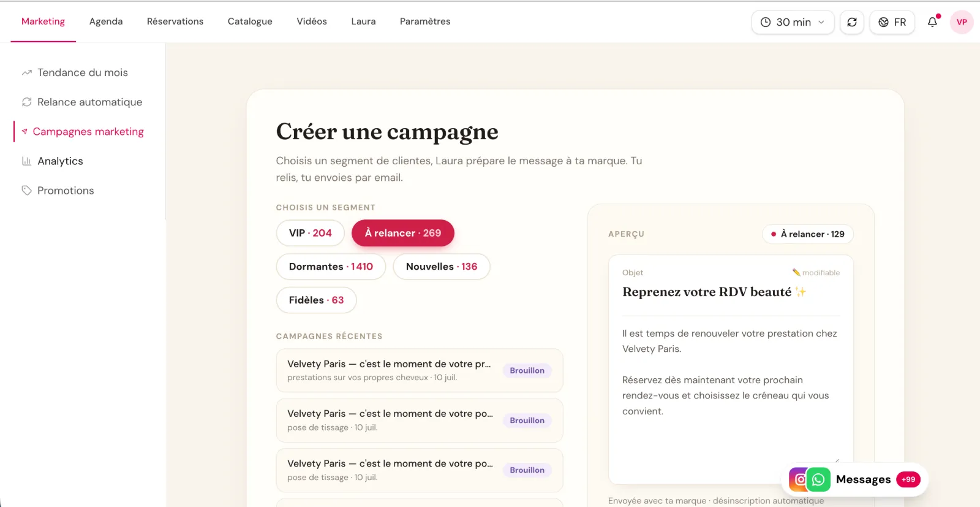This screenshot has width=980, height=507.
Task: Select the À relancer · 269 segment
Action: (403, 233)
